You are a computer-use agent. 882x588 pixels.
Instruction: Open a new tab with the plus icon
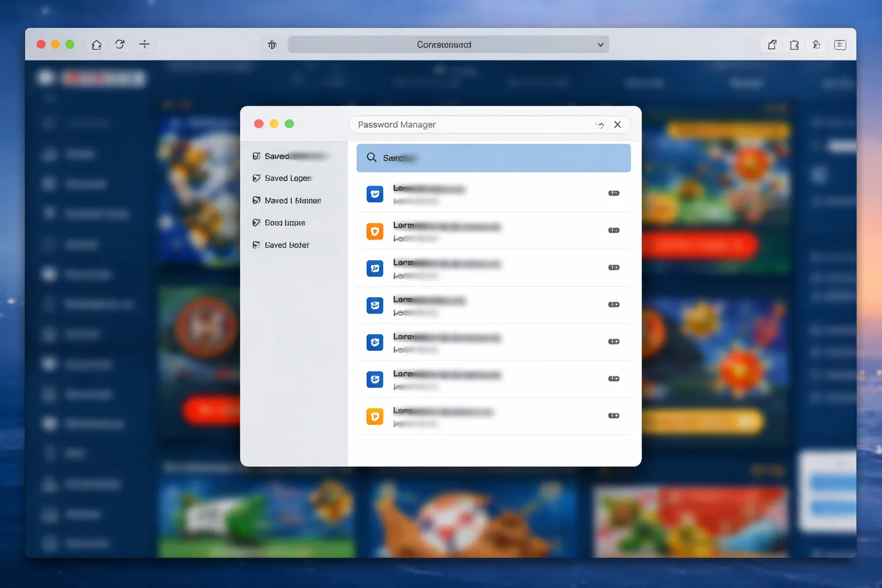click(144, 44)
